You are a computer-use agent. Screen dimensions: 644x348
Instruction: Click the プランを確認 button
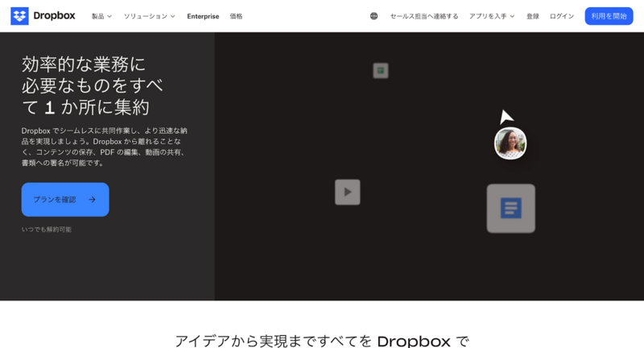(65, 200)
